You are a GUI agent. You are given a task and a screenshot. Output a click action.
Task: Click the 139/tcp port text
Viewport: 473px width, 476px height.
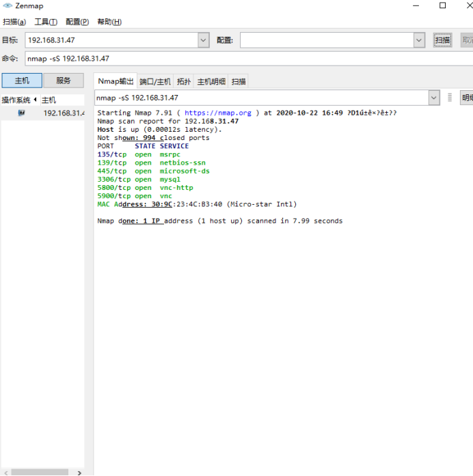[112, 163]
